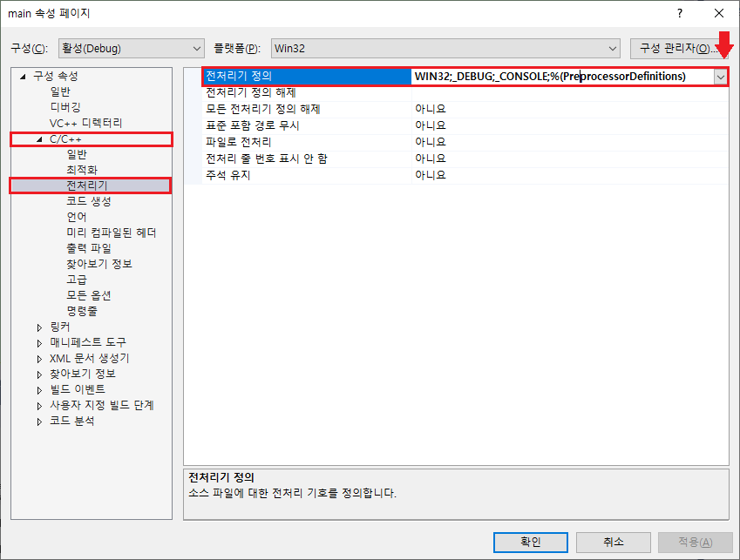Expand 찾아보기 정보 top-level node
Viewport: 740px width, 560px height.
(x=39, y=374)
